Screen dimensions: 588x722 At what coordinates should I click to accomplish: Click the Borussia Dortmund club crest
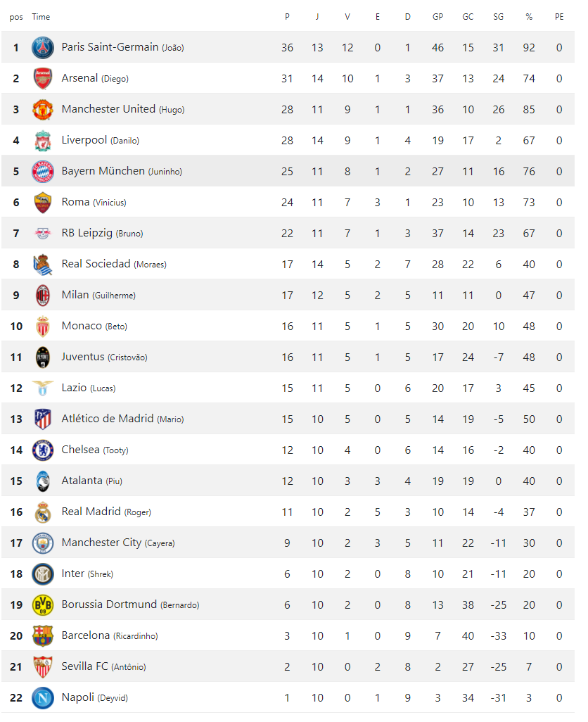(x=43, y=605)
